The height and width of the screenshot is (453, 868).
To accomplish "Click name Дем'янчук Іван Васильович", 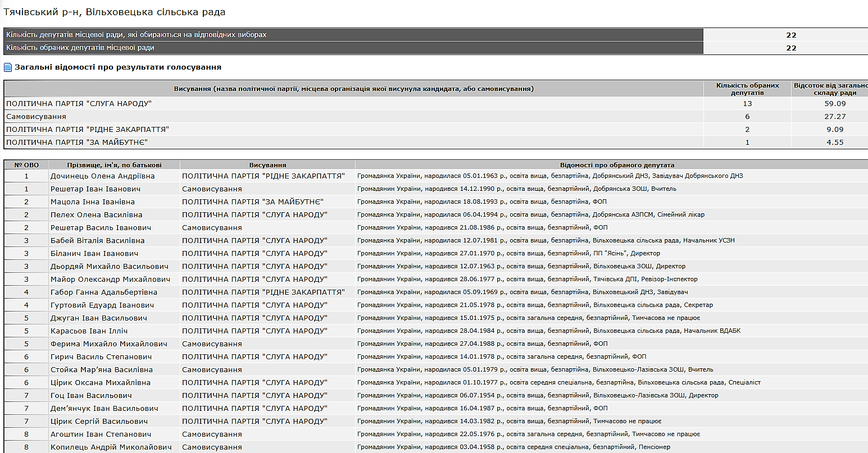I will point(104,408).
